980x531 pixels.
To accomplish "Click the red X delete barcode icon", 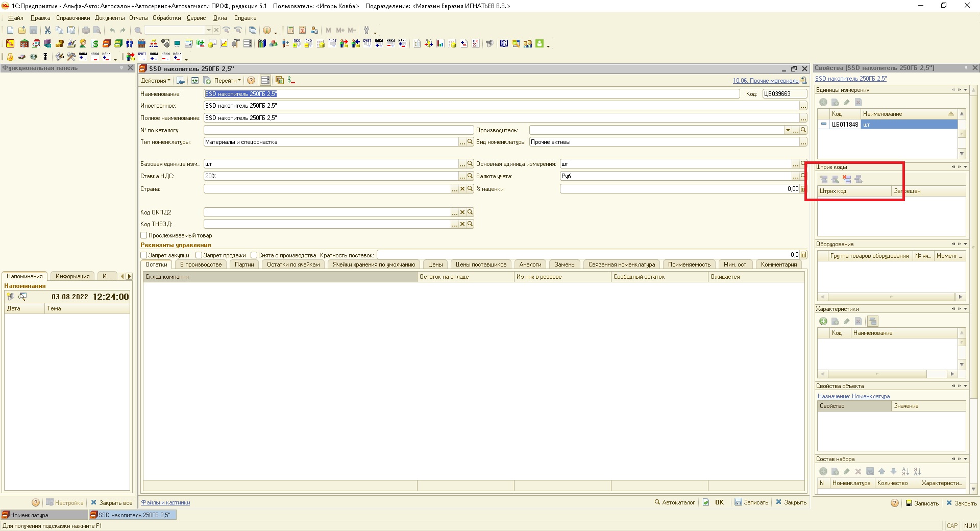I will [847, 179].
